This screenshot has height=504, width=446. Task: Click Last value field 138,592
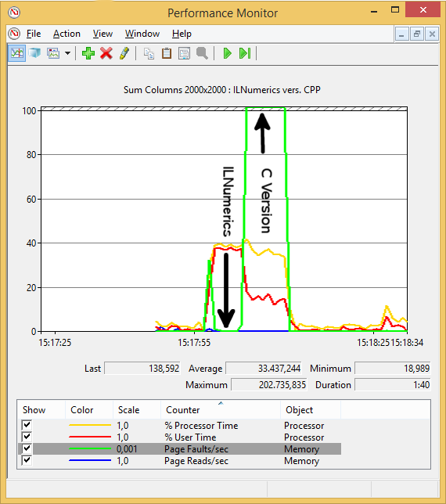tap(142, 369)
